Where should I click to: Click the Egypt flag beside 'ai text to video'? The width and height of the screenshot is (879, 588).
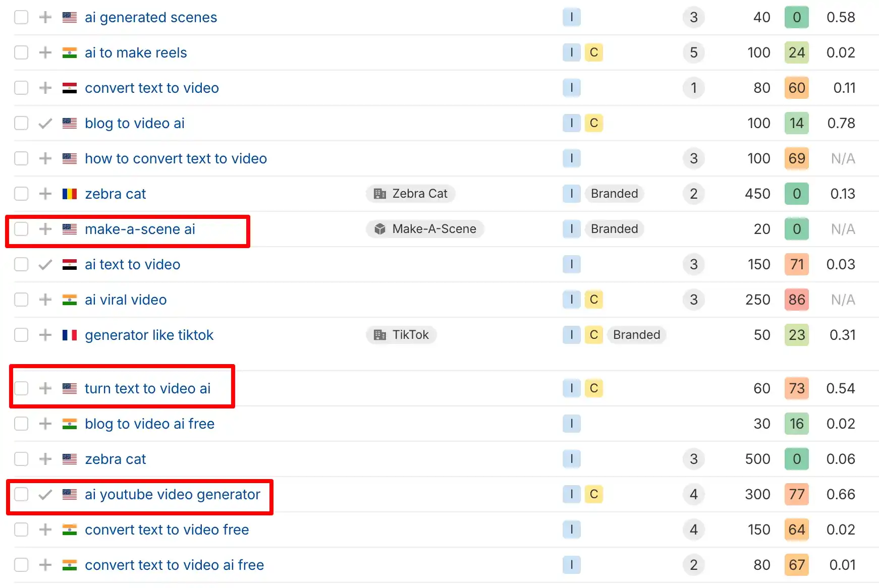(x=69, y=264)
